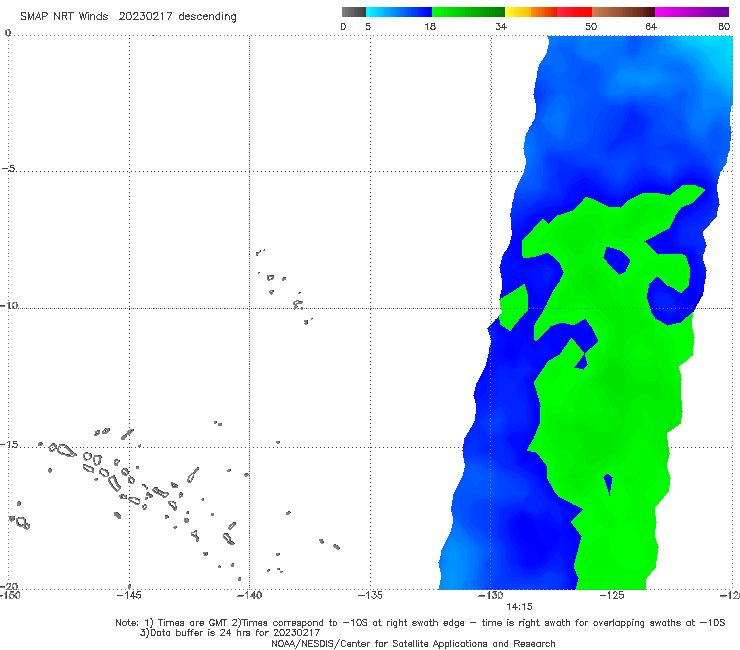Click the green segment of the color bar
The width and height of the screenshot is (740, 650).
[468, 12]
